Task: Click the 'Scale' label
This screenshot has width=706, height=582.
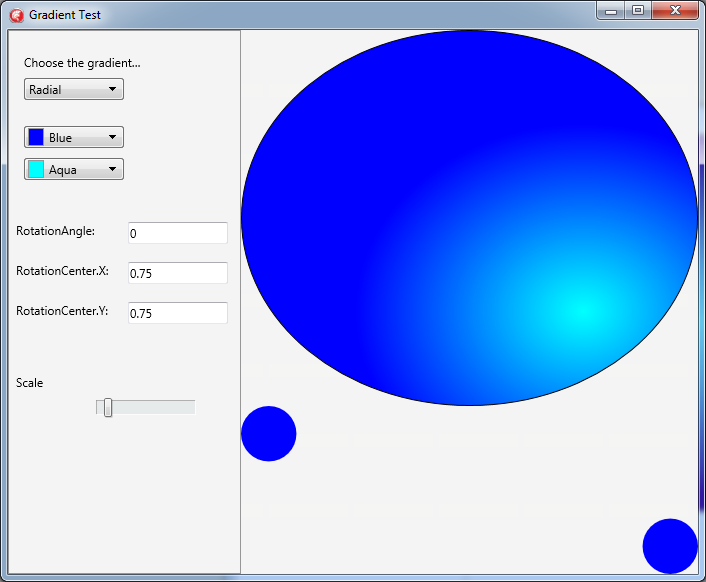Action: pos(29,383)
